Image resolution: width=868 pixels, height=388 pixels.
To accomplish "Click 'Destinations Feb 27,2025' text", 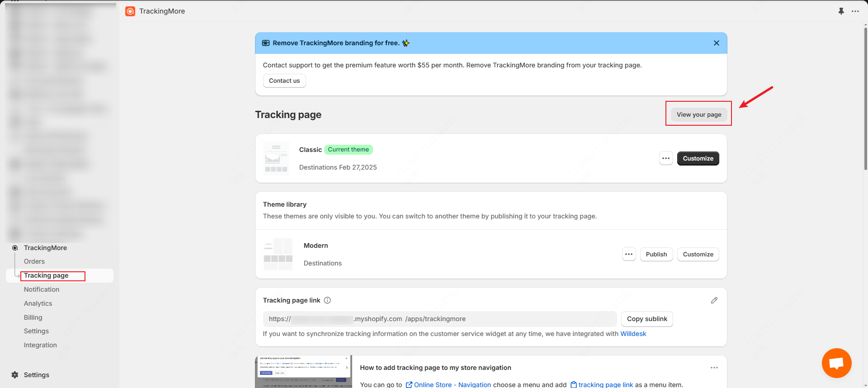I will click(338, 167).
